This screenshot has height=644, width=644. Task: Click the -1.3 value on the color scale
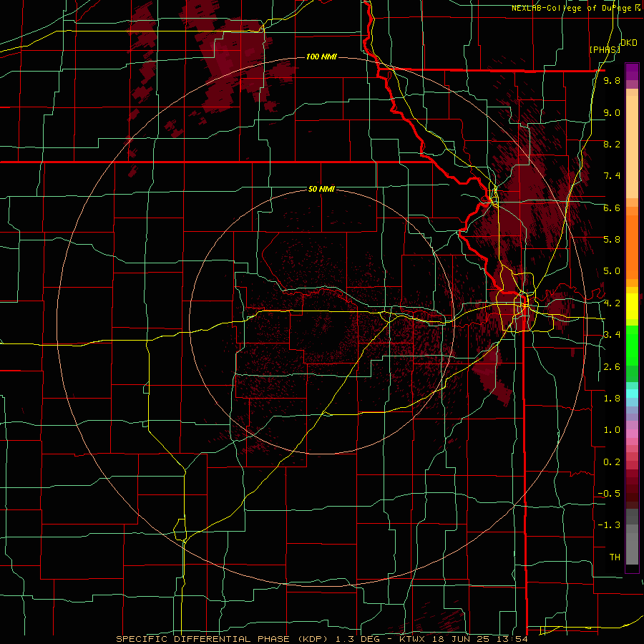click(x=609, y=525)
